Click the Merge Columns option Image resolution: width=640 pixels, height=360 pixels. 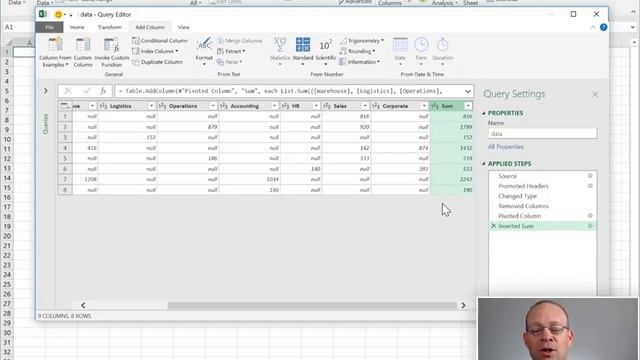[x=240, y=41]
